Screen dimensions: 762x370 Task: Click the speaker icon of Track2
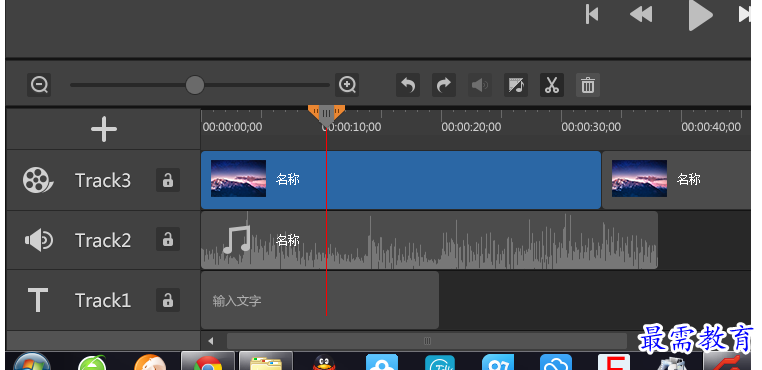[39, 240]
